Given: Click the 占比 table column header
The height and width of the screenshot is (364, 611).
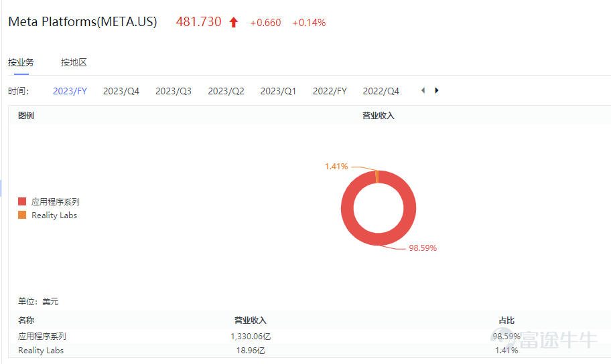Looking at the screenshot, I should pyautogui.click(x=506, y=321).
